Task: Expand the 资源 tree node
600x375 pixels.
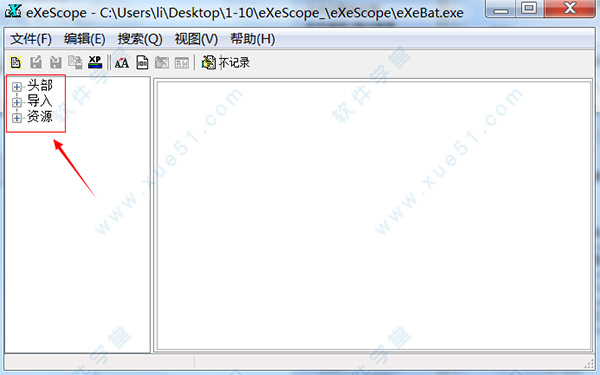Action: (16, 117)
